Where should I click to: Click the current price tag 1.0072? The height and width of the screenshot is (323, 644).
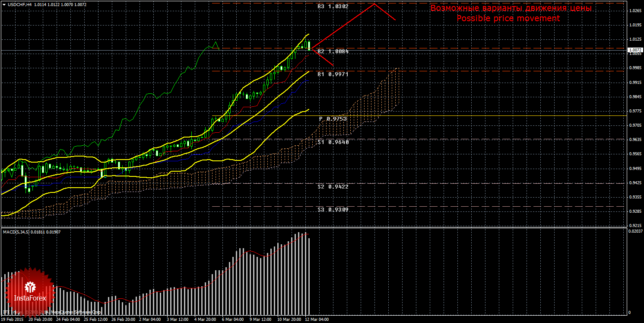(x=634, y=50)
